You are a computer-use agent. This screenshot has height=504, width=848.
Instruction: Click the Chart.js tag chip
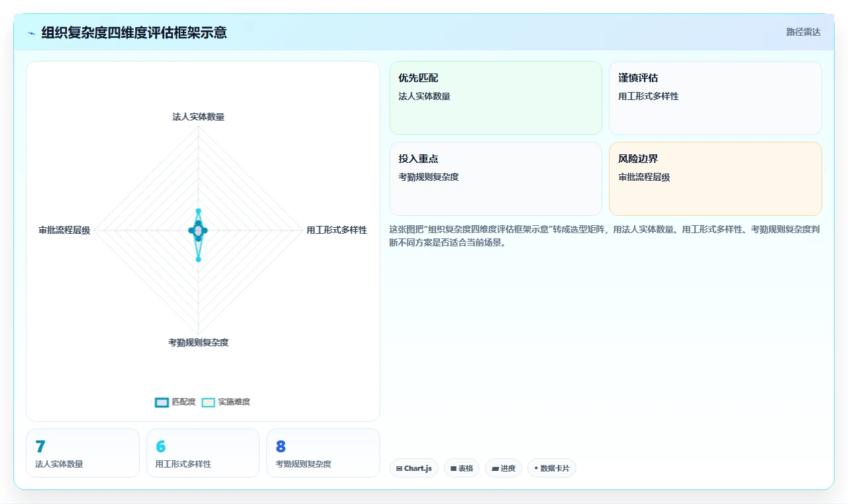(414, 468)
